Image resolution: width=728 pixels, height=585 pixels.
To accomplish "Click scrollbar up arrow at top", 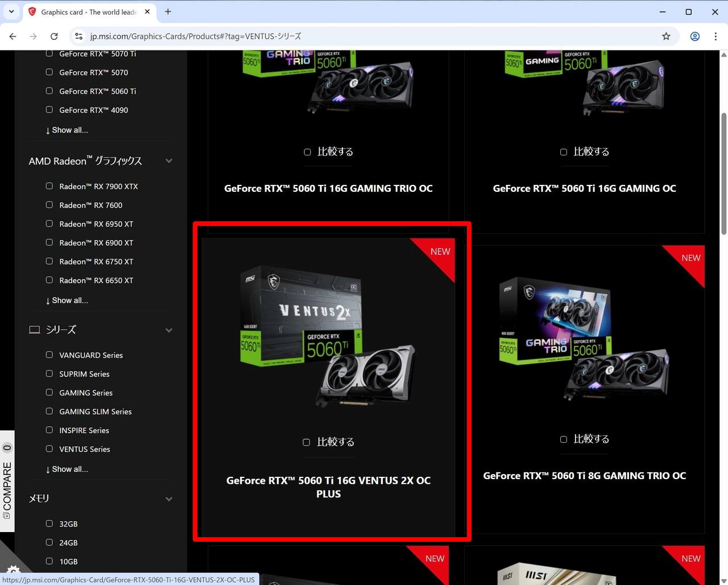I will (723, 55).
